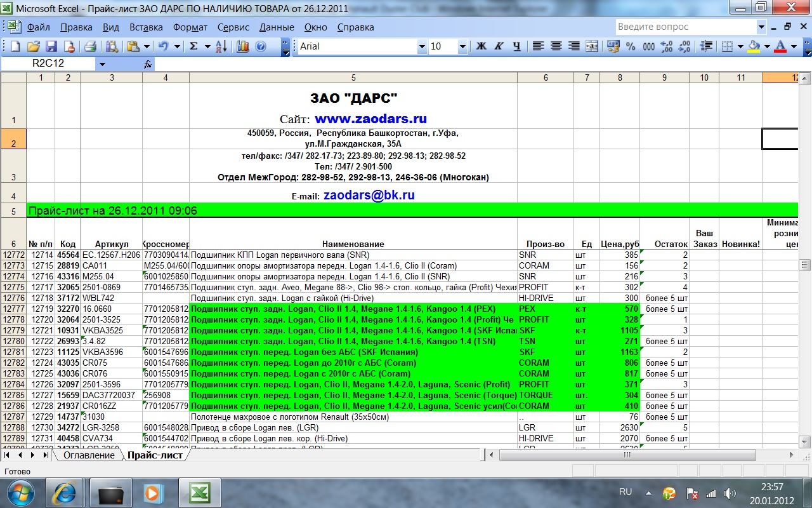812x508 pixels.
Task: Toggle Underline (Ч) formatting
Action: (x=516, y=46)
